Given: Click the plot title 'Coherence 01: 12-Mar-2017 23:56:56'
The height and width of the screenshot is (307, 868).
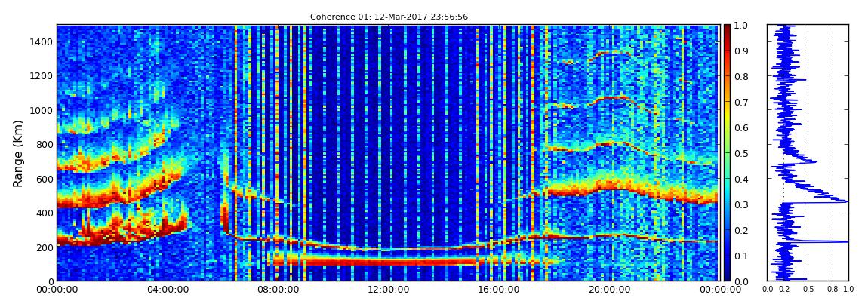Looking at the screenshot, I should pyautogui.click(x=389, y=17).
